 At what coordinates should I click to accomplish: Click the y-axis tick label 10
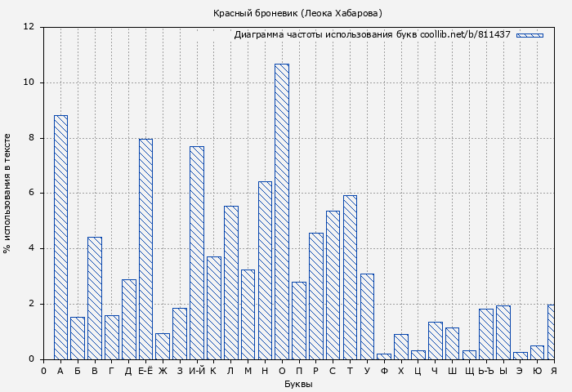(x=29, y=82)
